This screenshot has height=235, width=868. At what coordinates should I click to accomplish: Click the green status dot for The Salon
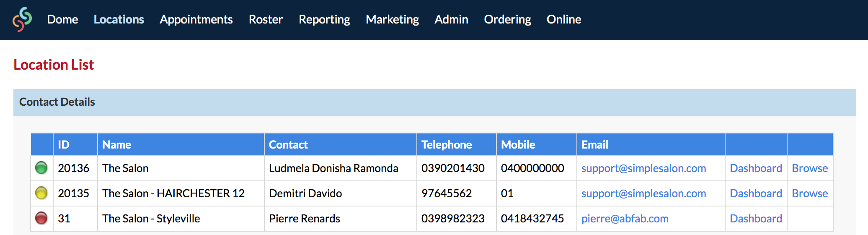click(41, 168)
